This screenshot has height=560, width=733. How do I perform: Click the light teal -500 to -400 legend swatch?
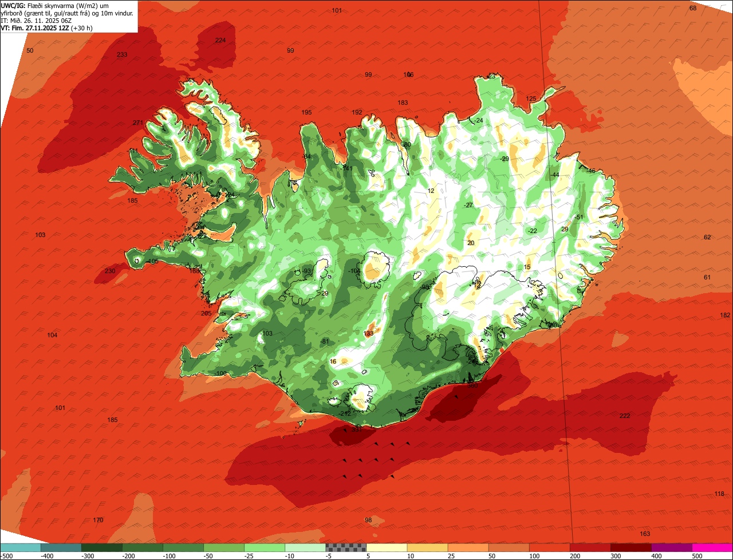tap(21, 547)
